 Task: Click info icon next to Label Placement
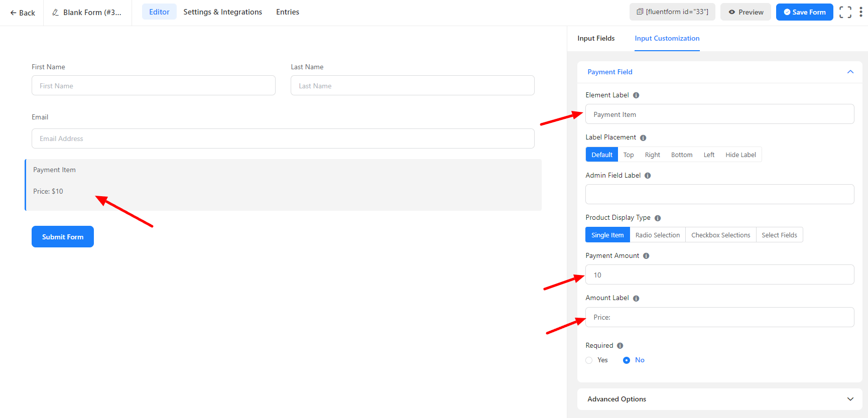coord(643,138)
